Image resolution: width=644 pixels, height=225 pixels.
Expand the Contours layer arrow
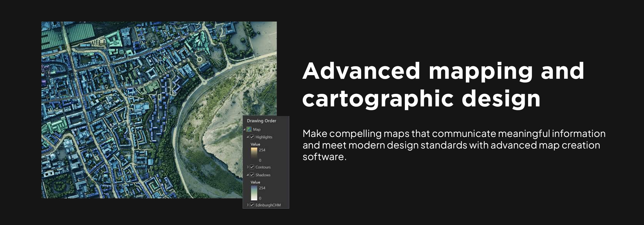coord(248,167)
